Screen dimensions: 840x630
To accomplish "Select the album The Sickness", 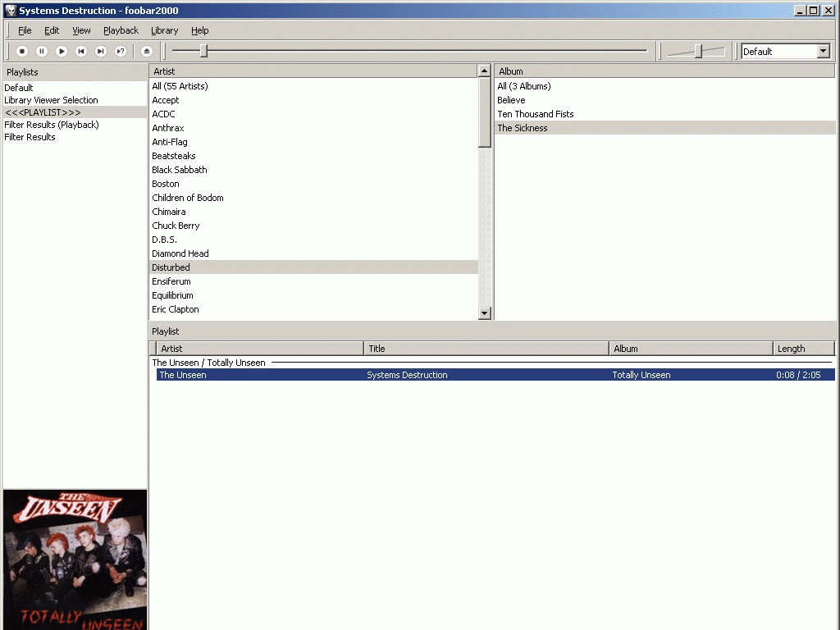I will coord(664,128).
